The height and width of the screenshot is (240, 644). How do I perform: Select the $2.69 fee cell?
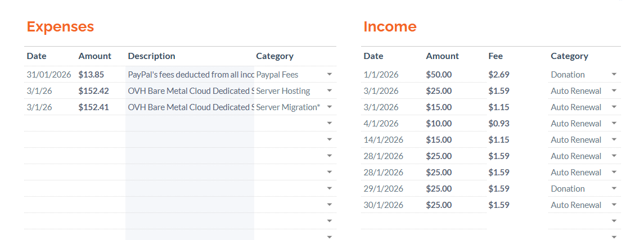click(x=499, y=74)
